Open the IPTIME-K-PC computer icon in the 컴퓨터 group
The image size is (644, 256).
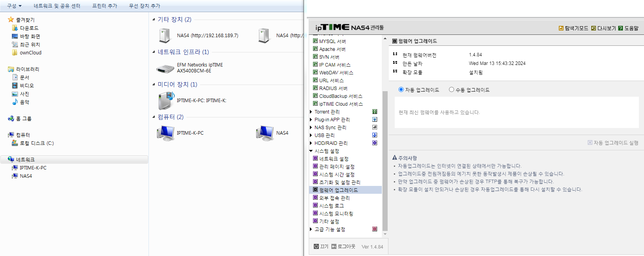tap(166, 133)
